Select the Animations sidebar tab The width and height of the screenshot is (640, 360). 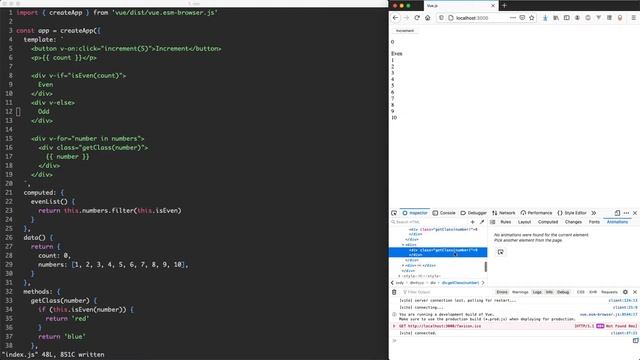click(617, 222)
